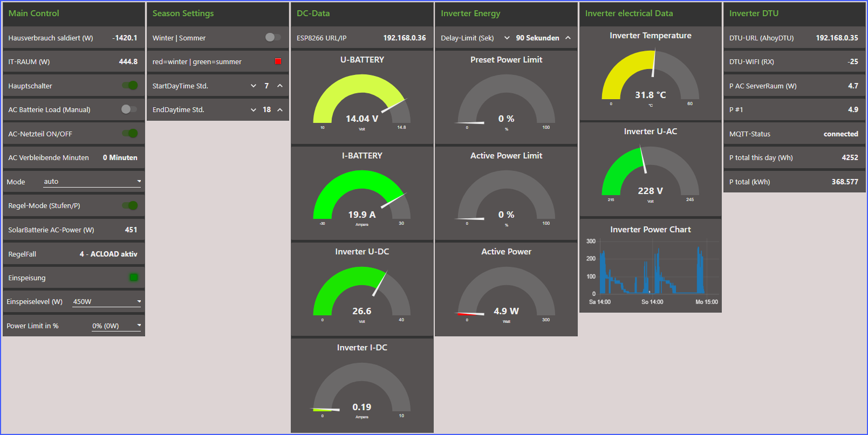Increase Delay-Limit (Sek) with up chevron

pyautogui.click(x=568, y=38)
